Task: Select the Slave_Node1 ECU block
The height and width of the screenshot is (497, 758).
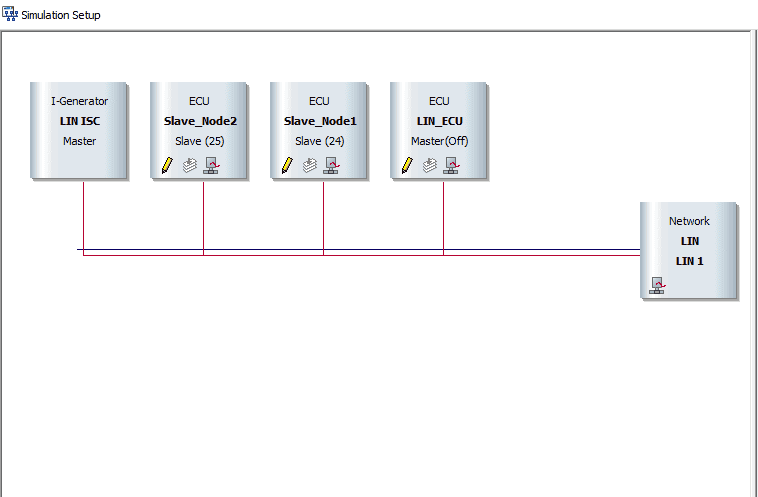Action: click(319, 131)
